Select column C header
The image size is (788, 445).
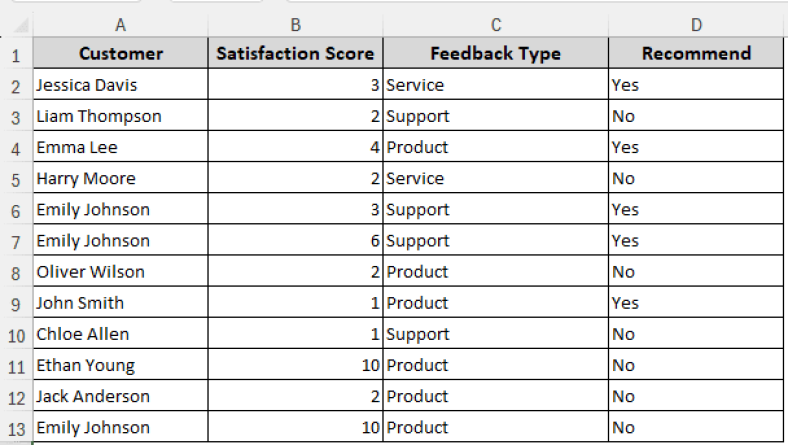click(x=495, y=24)
